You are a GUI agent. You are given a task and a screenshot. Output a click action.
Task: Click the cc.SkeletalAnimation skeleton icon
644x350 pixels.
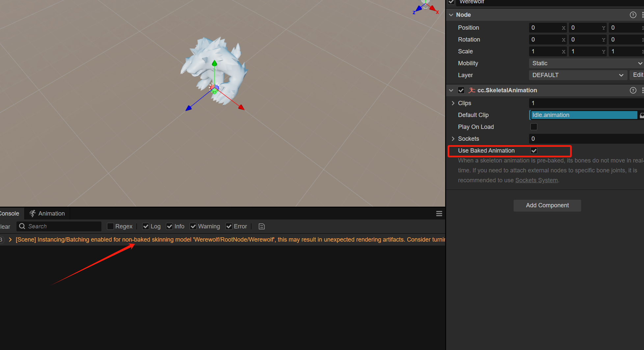(472, 90)
